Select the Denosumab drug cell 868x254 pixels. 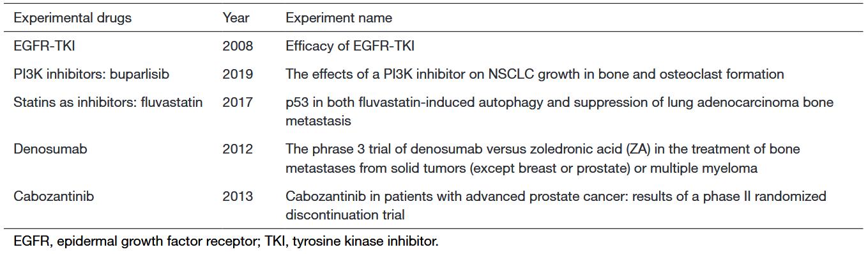pyautogui.click(x=50, y=149)
